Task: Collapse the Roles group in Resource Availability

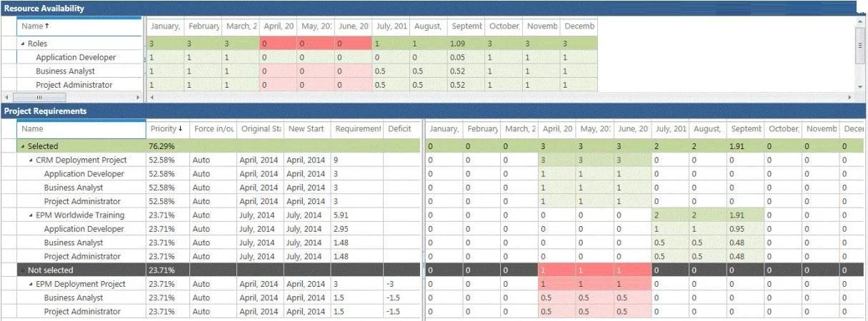Action: pyautogui.click(x=23, y=44)
